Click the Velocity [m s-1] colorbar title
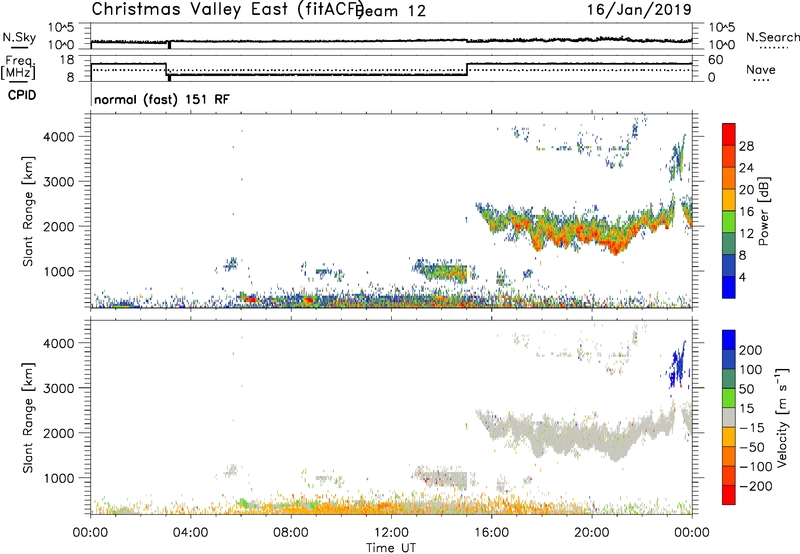 782,417
